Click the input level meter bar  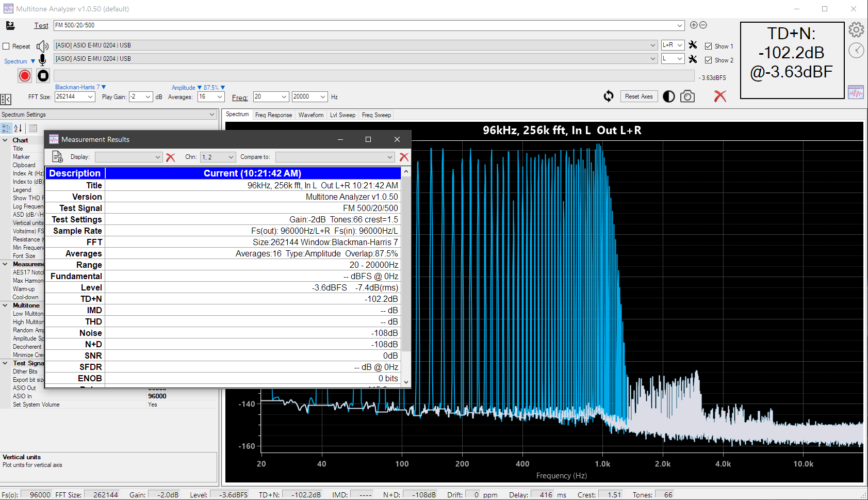pos(374,76)
